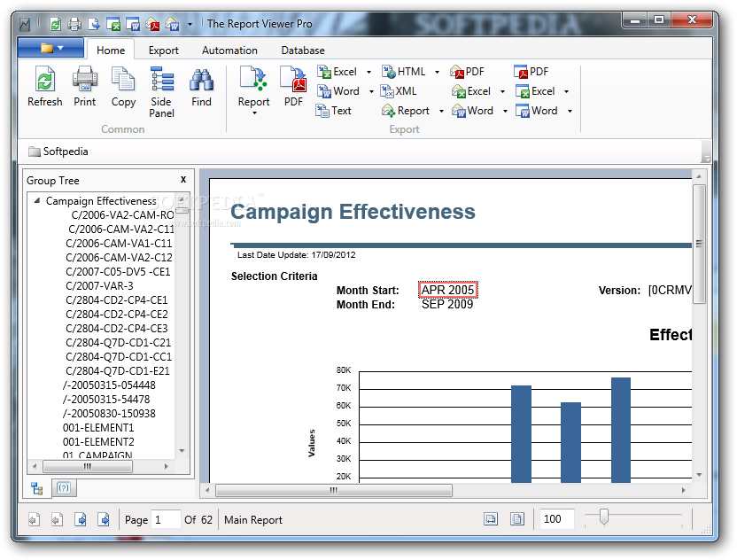Click the Fit Width zoom icon
The image size is (737, 560).
point(491,519)
